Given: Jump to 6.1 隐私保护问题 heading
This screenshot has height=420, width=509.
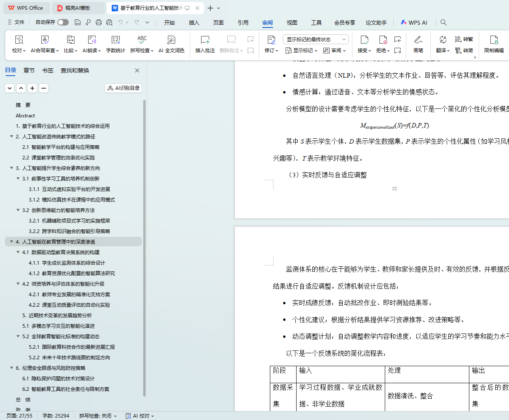Looking at the screenshot, I should [x=58, y=378].
